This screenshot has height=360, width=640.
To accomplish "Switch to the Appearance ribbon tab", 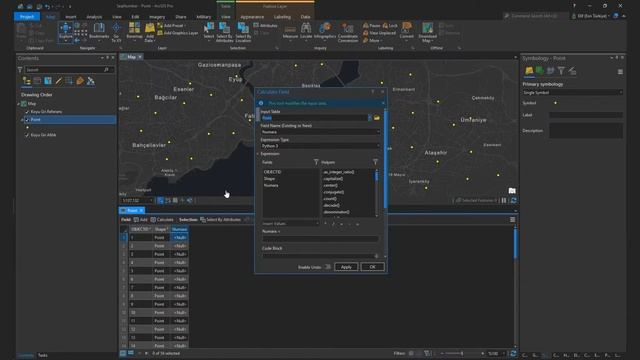I will pos(252,17).
